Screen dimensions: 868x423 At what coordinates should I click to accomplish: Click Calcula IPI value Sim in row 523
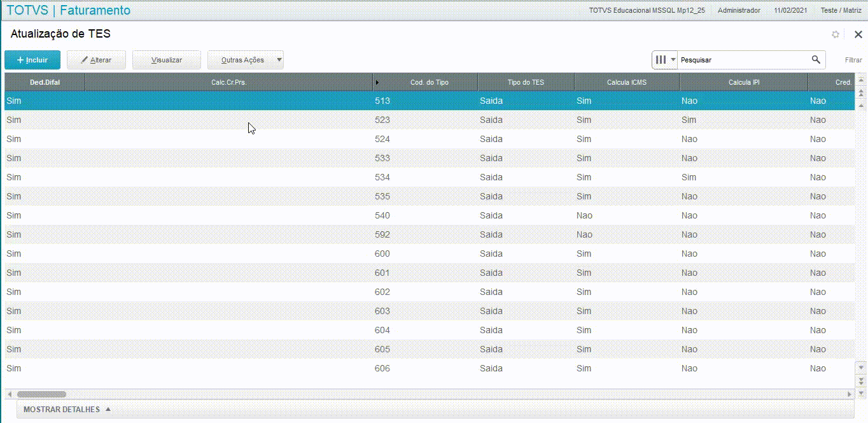689,120
